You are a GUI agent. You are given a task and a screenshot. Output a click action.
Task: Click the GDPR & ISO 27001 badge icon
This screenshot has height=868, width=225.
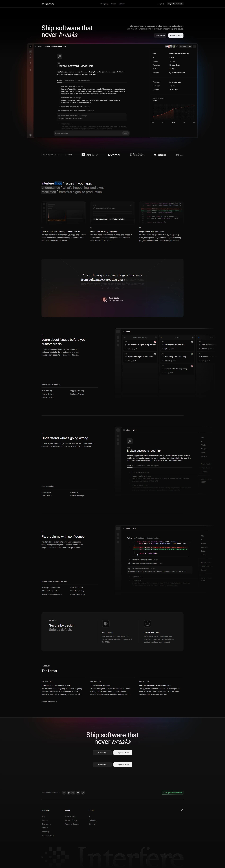[x=147, y=624]
